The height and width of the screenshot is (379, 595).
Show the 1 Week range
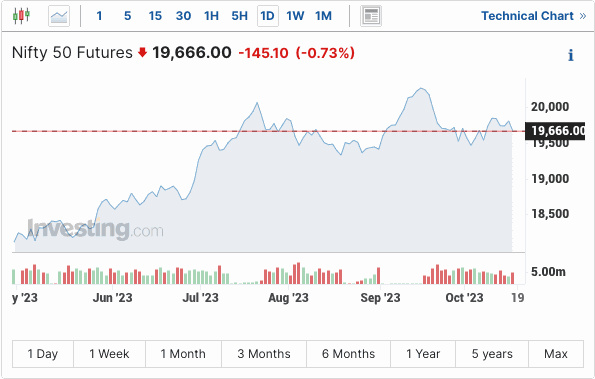click(x=109, y=354)
